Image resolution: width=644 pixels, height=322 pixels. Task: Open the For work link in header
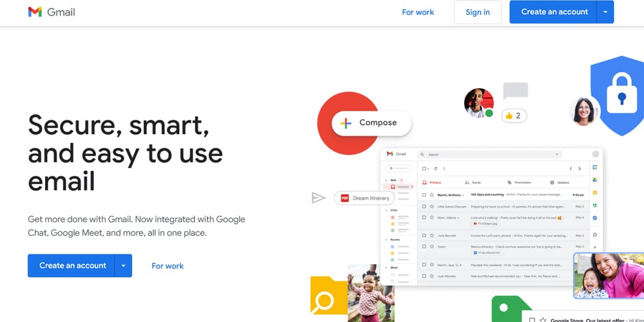[418, 12]
